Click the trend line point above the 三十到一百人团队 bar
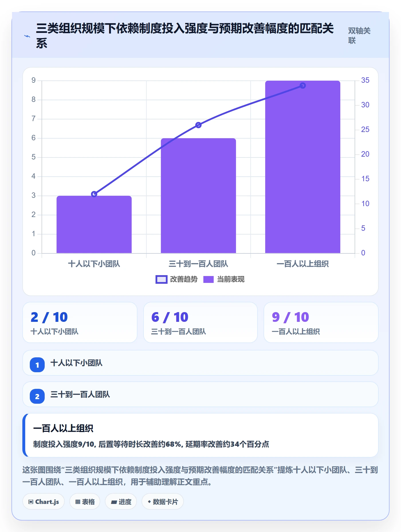Image resolution: width=401 pixels, height=532 pixels. [198, 125]
